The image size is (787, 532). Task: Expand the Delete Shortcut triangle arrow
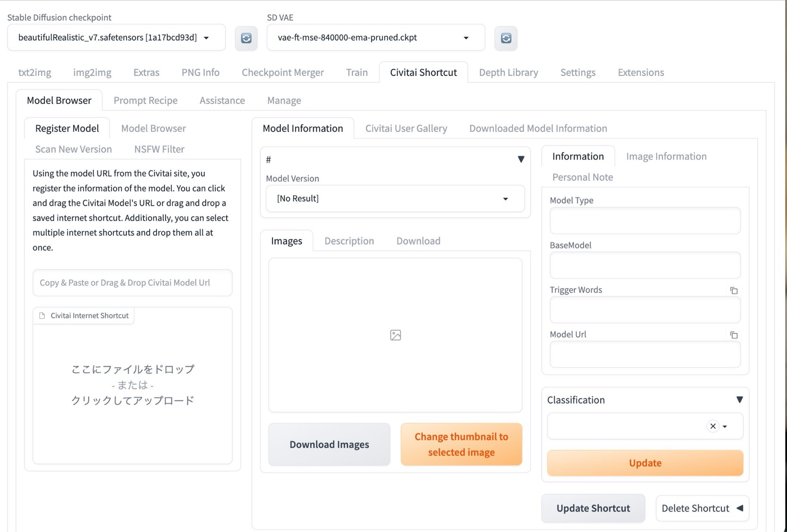[x=740, y=508]
